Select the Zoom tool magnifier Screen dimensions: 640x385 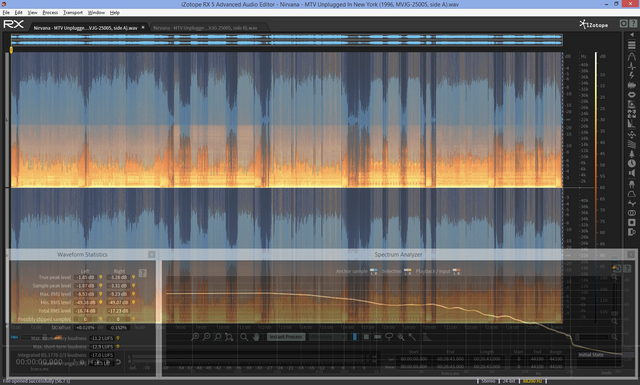[244, 337]
